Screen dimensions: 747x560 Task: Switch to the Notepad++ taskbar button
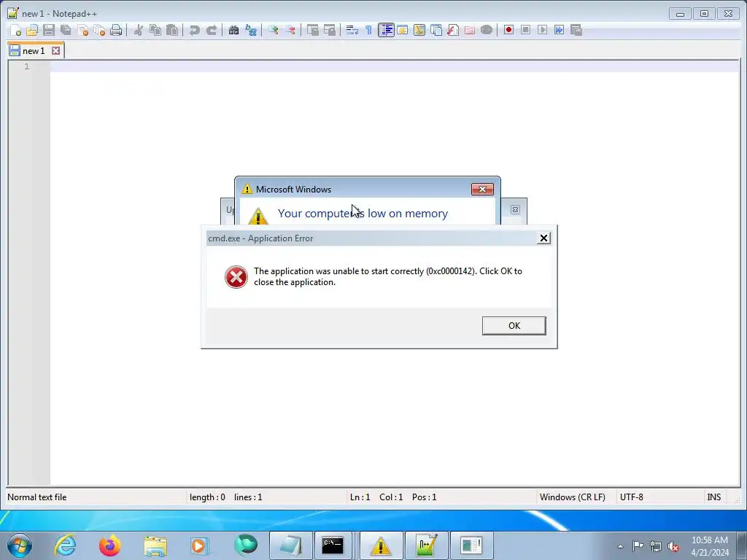point(426,545)
